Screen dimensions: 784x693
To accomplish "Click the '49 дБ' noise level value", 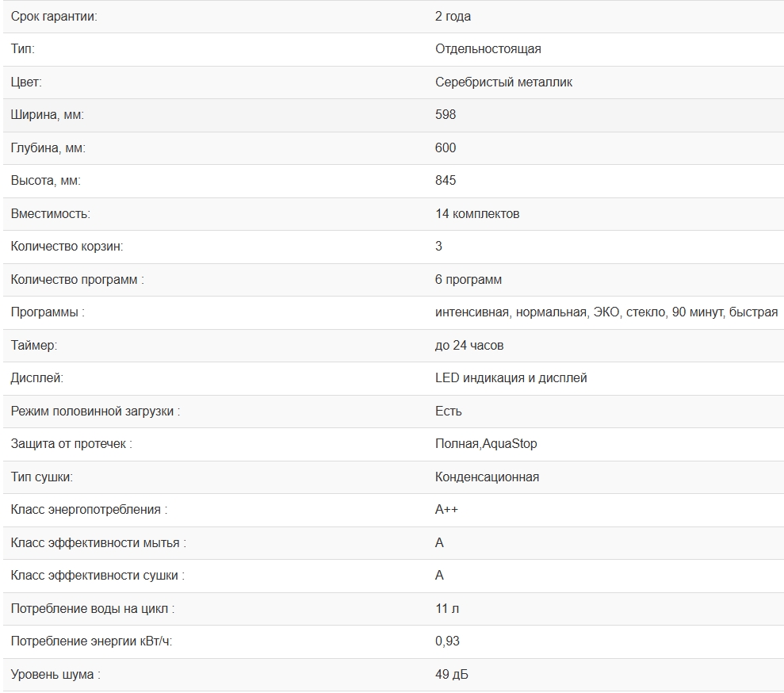I will (x=451, y=675).
